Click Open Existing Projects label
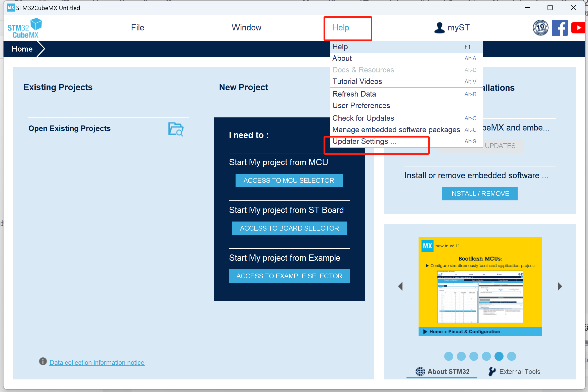 pyautogui.click(x=69, y=128)
